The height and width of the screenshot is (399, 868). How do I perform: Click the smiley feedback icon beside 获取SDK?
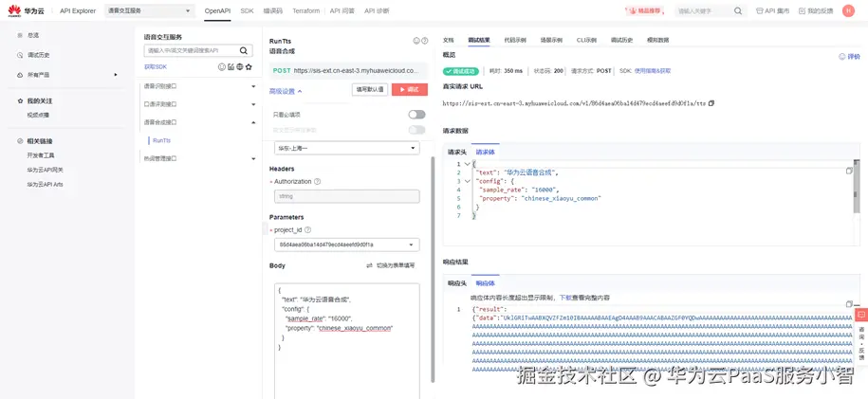click(222, 67)
